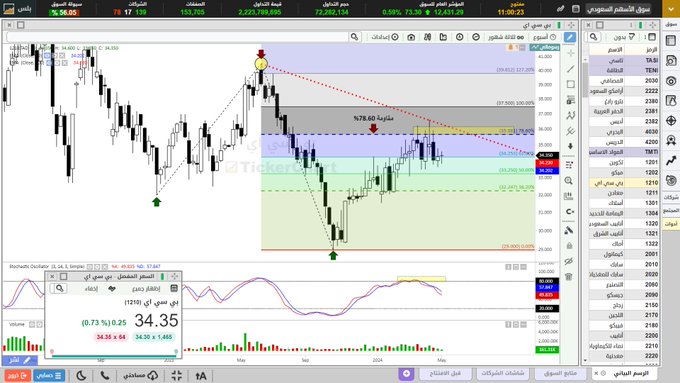The image size is (680, 383).
Task: Toggle the lock drawings icon
Action: [x=569, y=246]
